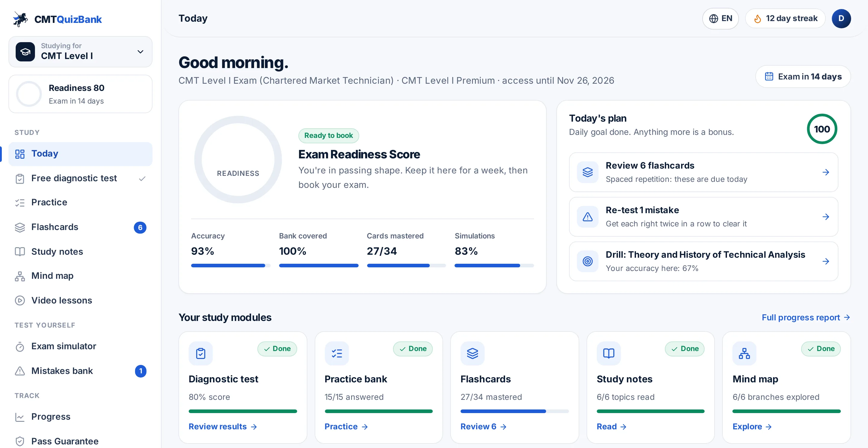The height and width of the screenshot is (448, 868).
Task: Click the Free diagnostic test clipboard icon
Action: 20,179
